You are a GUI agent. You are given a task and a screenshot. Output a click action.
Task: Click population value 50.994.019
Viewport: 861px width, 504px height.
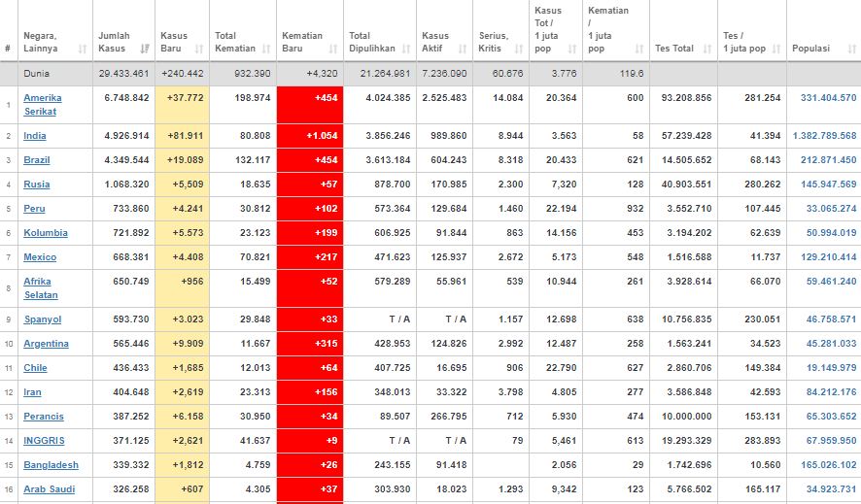pyautogui.click(x=831, y=232)
